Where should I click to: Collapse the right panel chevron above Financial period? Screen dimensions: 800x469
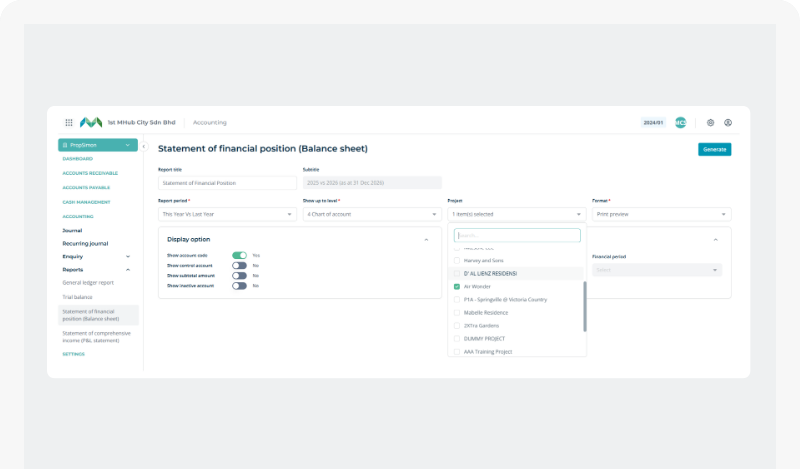click(x=715, y=240)
